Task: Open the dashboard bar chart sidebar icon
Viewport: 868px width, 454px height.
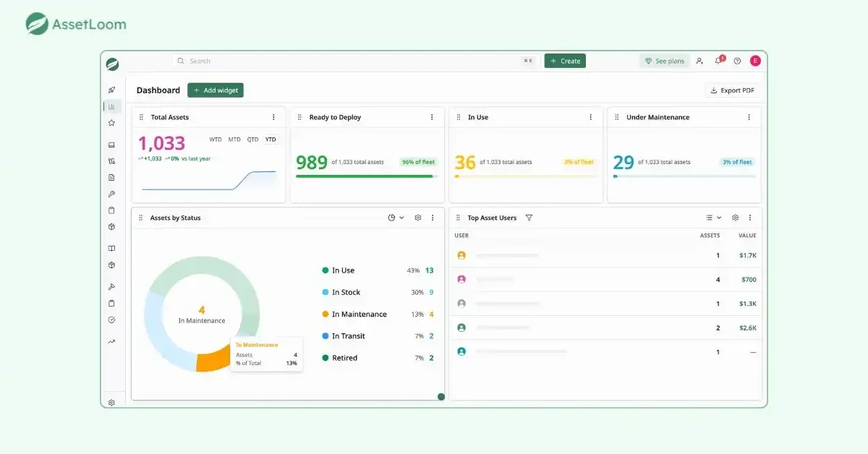Action: click(x=111, y=106)
